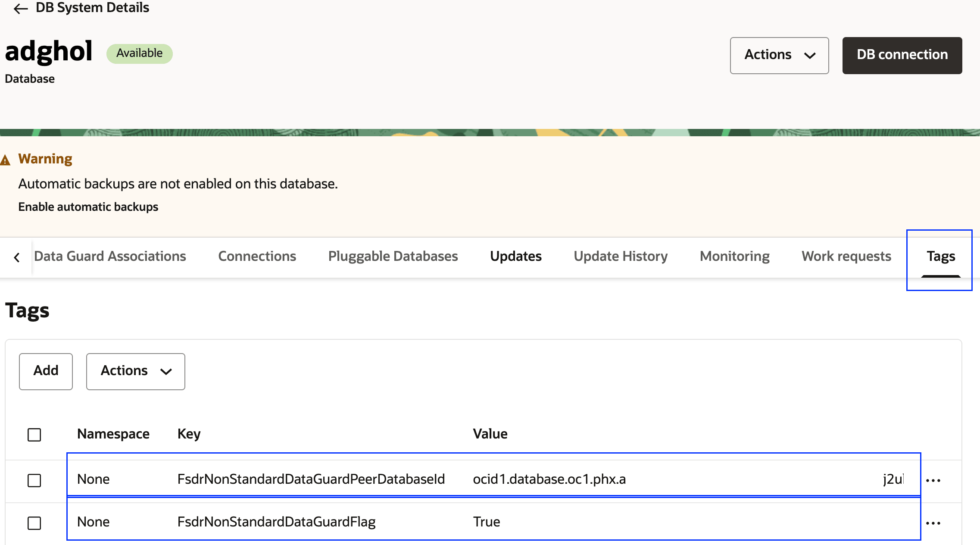Click the DB connection button
This screenshot has width=980, height=545.
902,55
